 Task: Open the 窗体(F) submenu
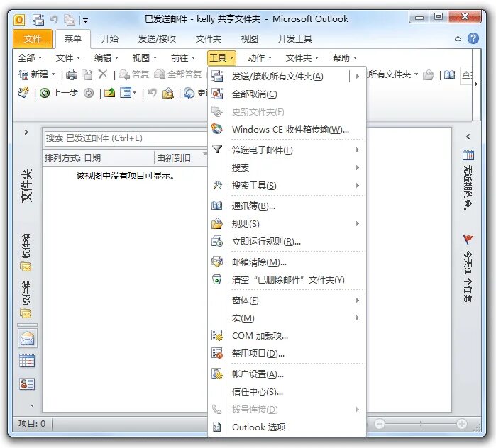click(287, 300)
